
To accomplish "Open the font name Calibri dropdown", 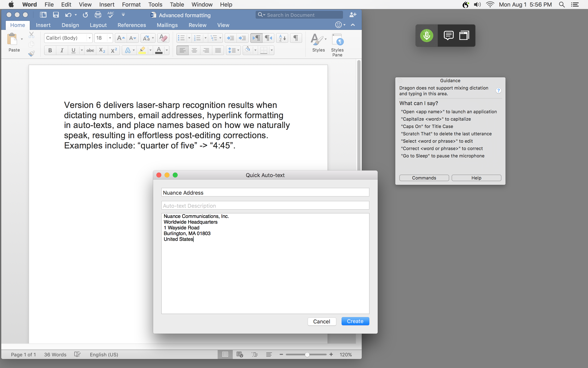I will pos(90,38).
